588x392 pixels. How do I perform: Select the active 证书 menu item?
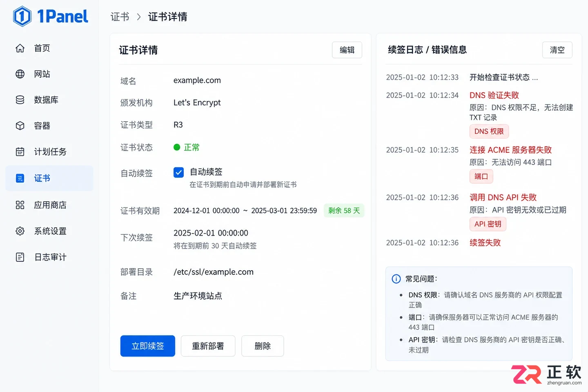pyautogui.click(x=49, y=178)
